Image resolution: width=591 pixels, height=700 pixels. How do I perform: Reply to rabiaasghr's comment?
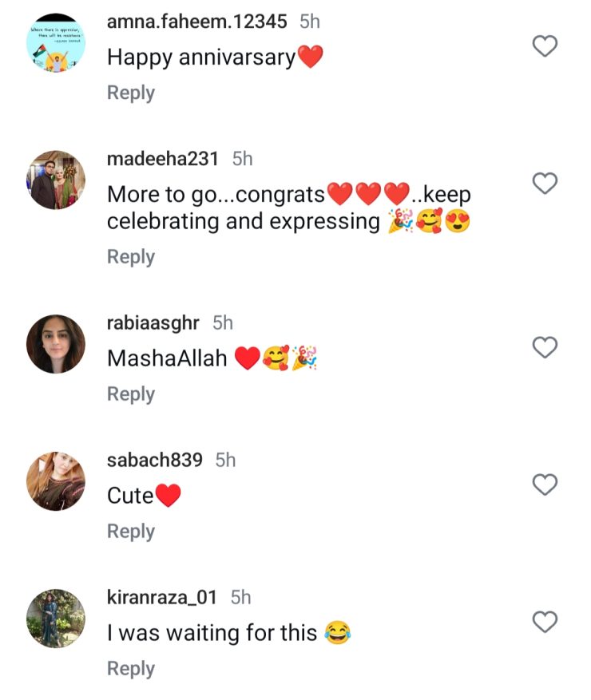(x=131, y=394)
